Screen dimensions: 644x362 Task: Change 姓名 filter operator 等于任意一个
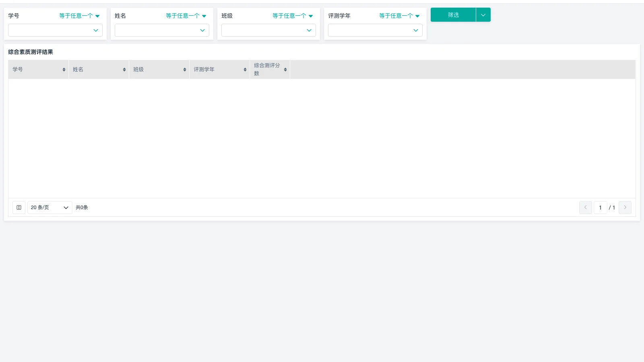click(186, 16)
